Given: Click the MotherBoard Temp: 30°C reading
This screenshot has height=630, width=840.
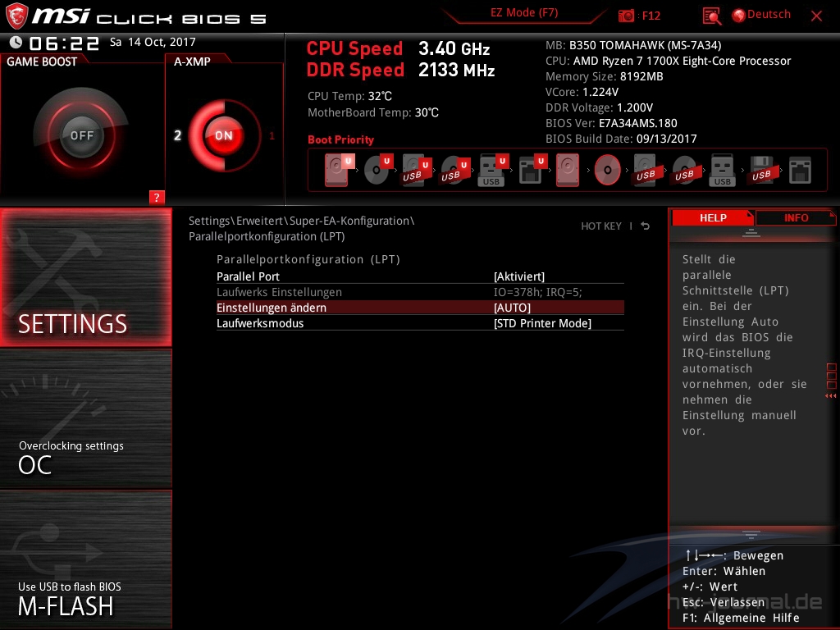Looking at the screenshot, I should point(373,112).
